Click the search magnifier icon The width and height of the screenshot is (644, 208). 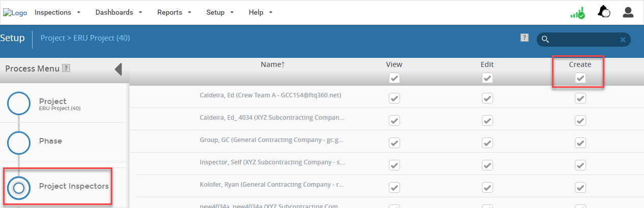[545, 40]
